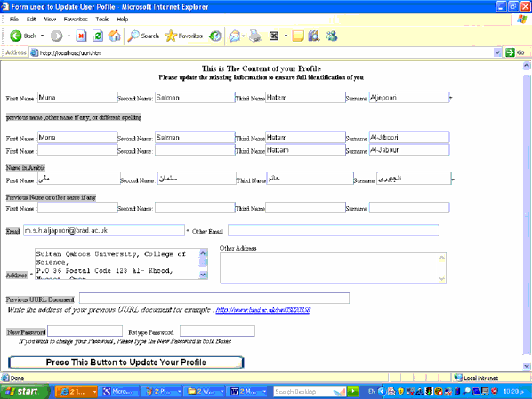This screenshot has height=399, width=532.
Task: Open the Search pane toolbar button
Action: [143, 36]
